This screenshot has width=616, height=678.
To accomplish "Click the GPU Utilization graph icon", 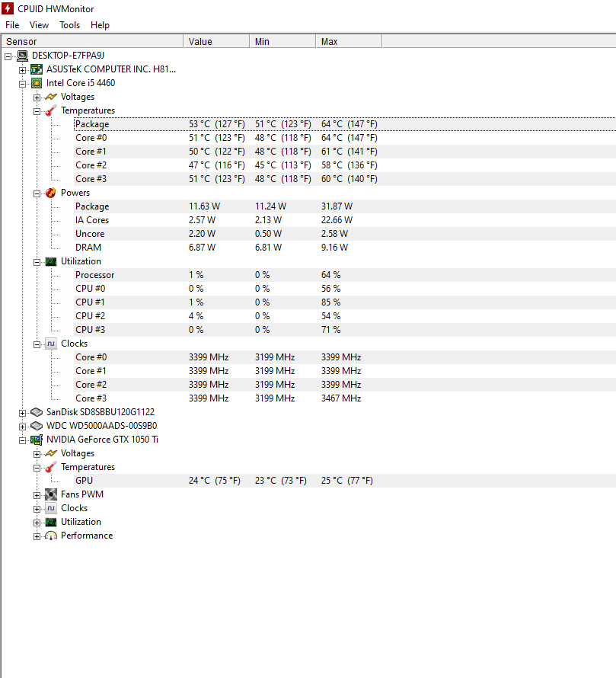I will (51, 522).
